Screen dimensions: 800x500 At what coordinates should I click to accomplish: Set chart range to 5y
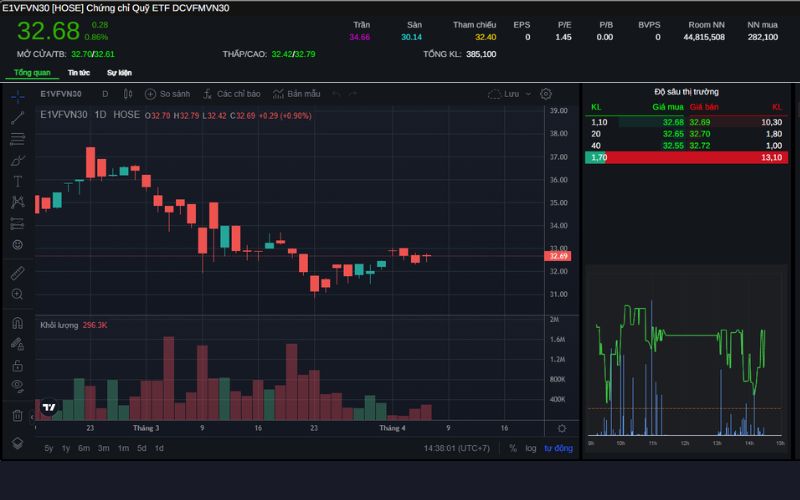(48, 448)
